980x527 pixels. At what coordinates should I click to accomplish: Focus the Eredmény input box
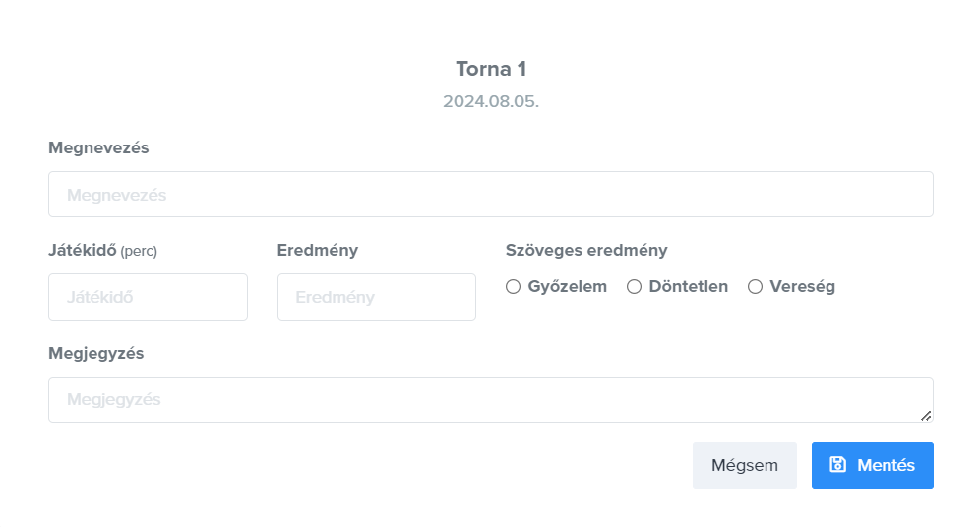pos(376,297)
